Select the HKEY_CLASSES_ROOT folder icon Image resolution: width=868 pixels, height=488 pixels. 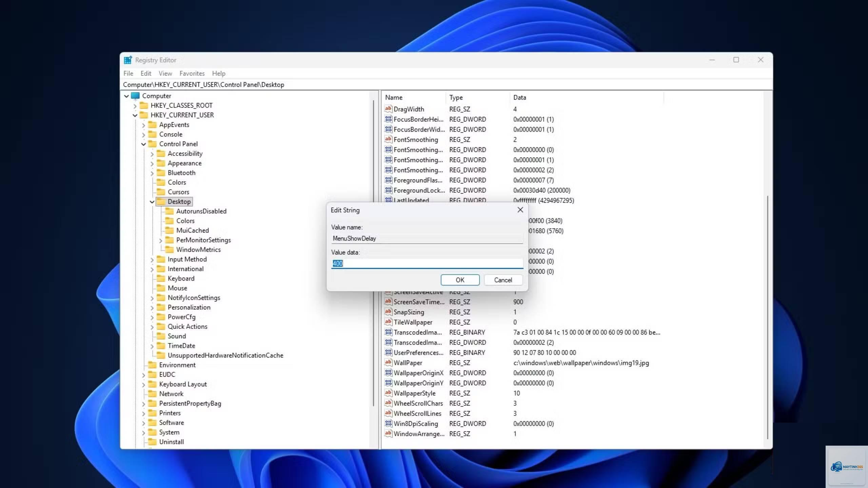(144, 105)
